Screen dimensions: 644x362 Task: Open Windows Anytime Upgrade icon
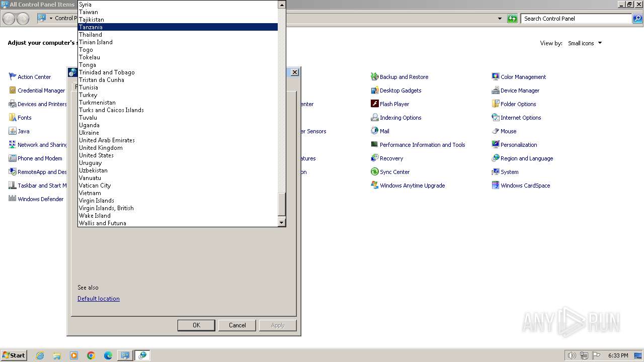[x=374, y=186]
